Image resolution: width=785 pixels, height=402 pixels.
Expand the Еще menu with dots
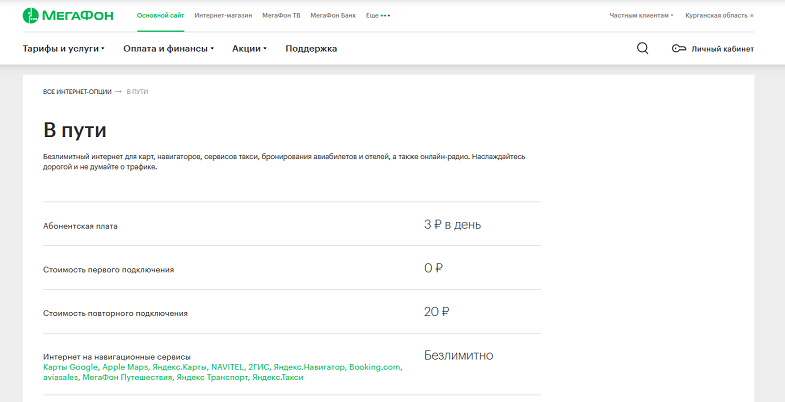[378, 16]
